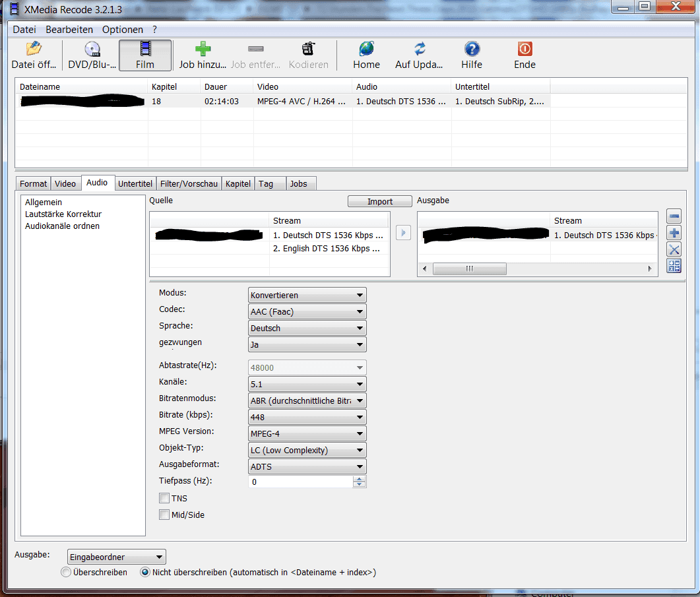Select the Film toolbar button
Screen dimensions: 700x597
(x=145, y=55)
